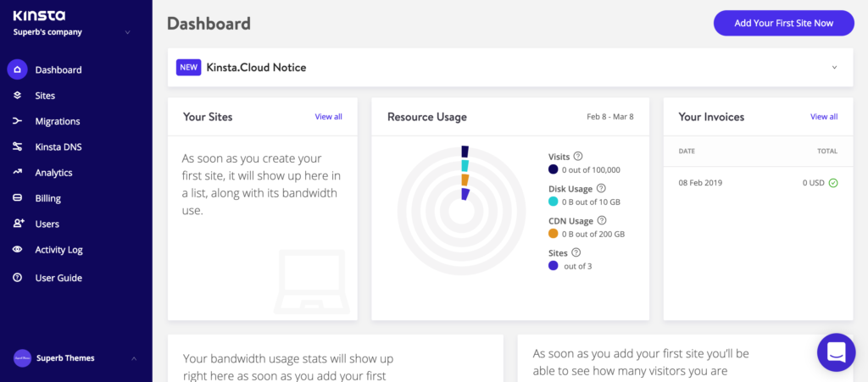Screen dimensions: 868x382
Task: Open User Guide in the sidebar
Action: point(58,278)
